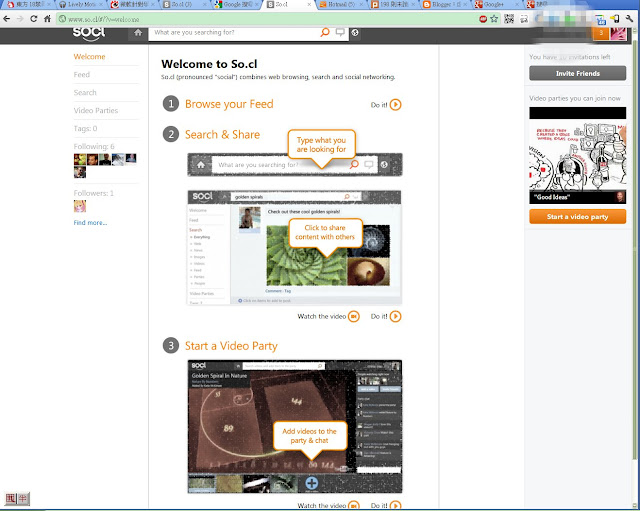
Task: Click Followers: 1 in the sidebar
Action: point(93,193)
